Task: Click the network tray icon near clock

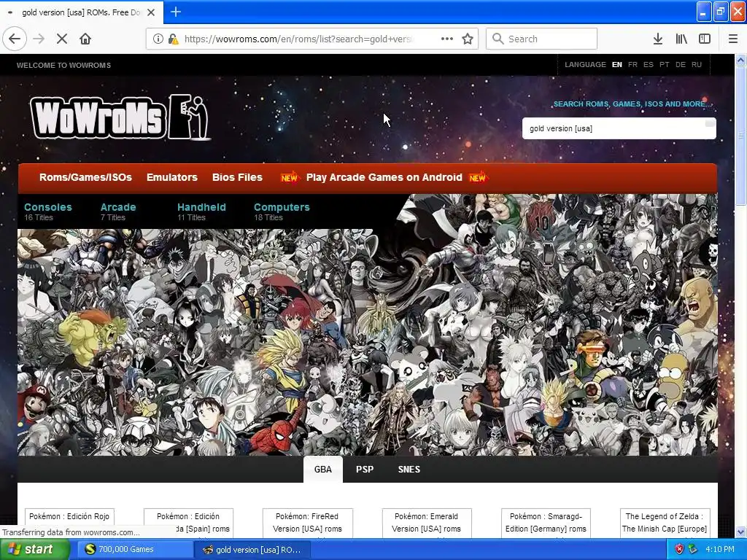Action: [693, 549]
